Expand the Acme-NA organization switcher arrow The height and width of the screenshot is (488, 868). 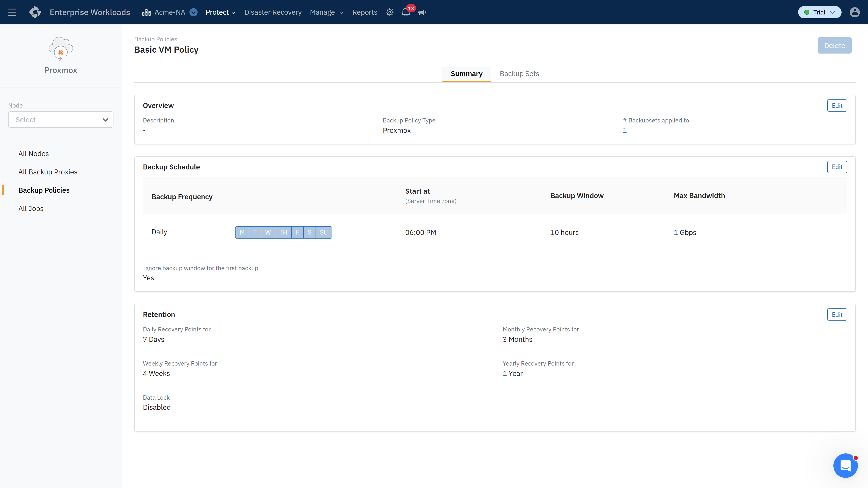pyautogui.click(x=193, y=12)
